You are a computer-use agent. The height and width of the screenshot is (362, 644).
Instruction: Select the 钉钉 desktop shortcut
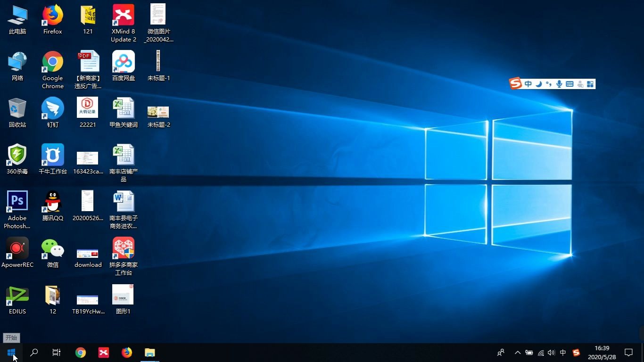(x=53, y=113)
